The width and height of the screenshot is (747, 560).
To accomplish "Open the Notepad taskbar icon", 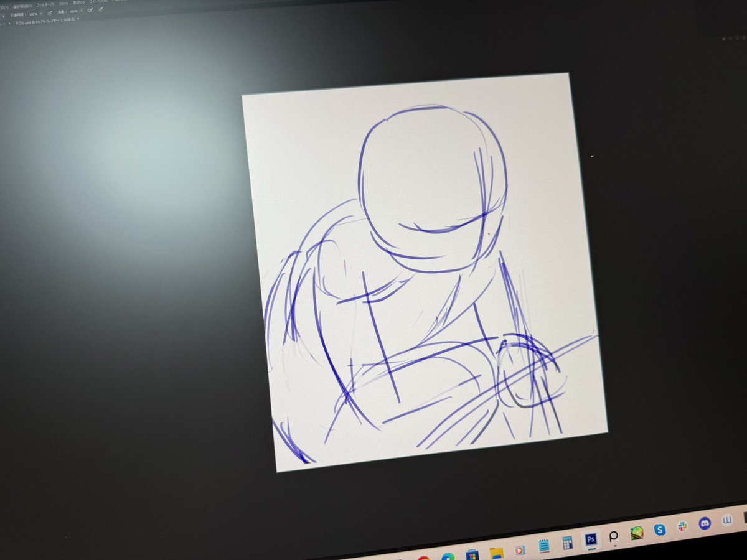I will (544, 546).
